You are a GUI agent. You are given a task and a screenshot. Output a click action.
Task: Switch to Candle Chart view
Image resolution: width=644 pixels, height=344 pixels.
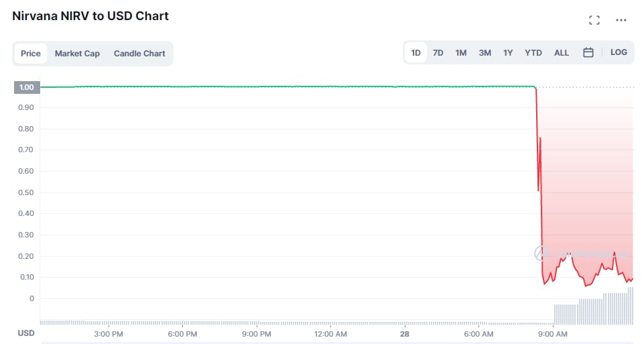coord(139,54)
